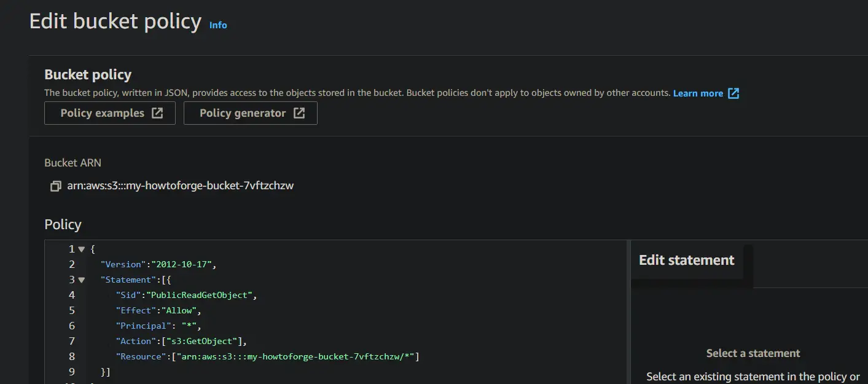The width and height of the screenshot is (868, 384).
Task: Click the Resource ARN string on line 8
Action: pos(295,357)
